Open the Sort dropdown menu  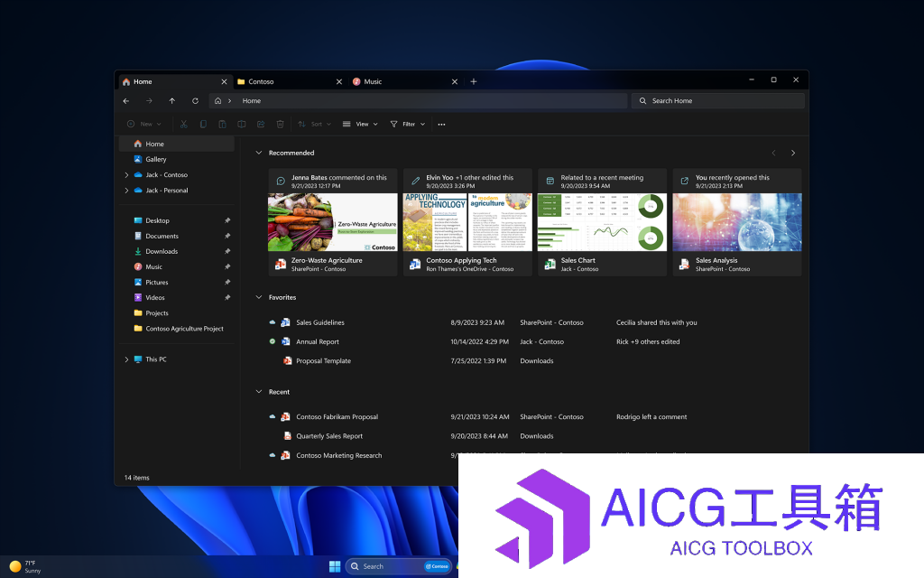[315, 124]
